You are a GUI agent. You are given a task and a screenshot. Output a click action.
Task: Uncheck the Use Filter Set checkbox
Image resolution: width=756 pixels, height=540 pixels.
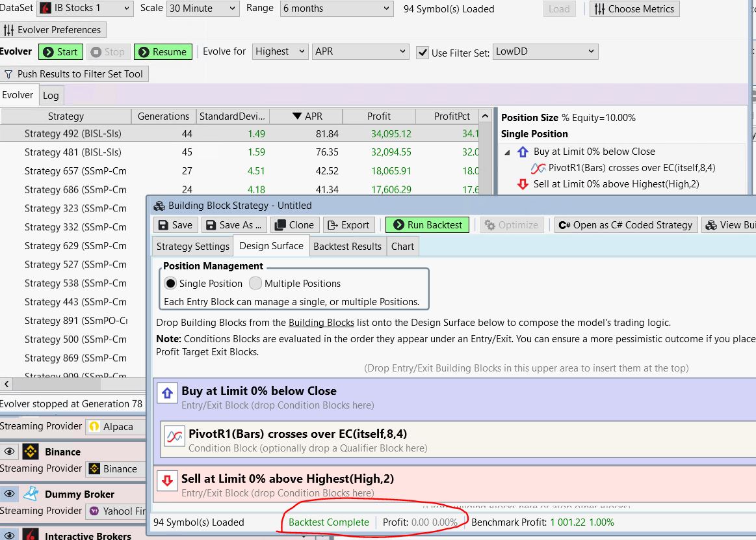423,52
